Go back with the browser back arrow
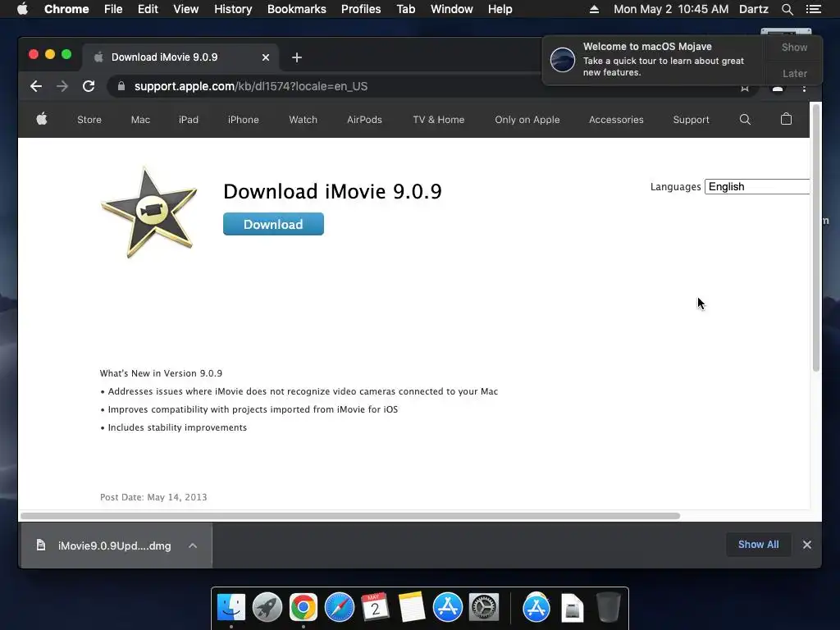 point(36,86)
